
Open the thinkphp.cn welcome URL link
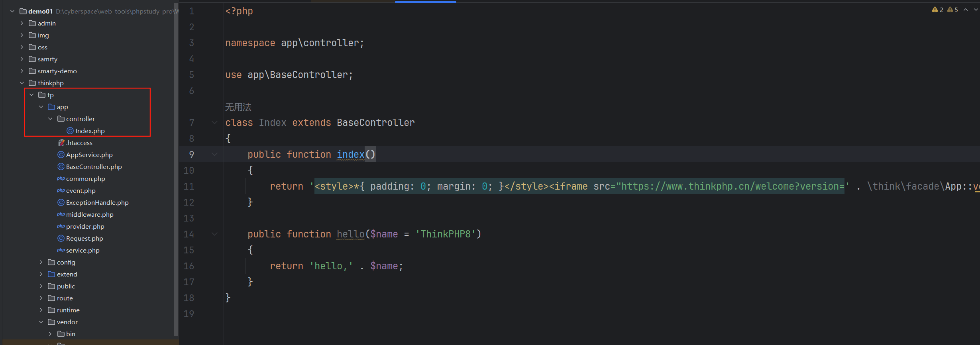[x=733, y=186]
